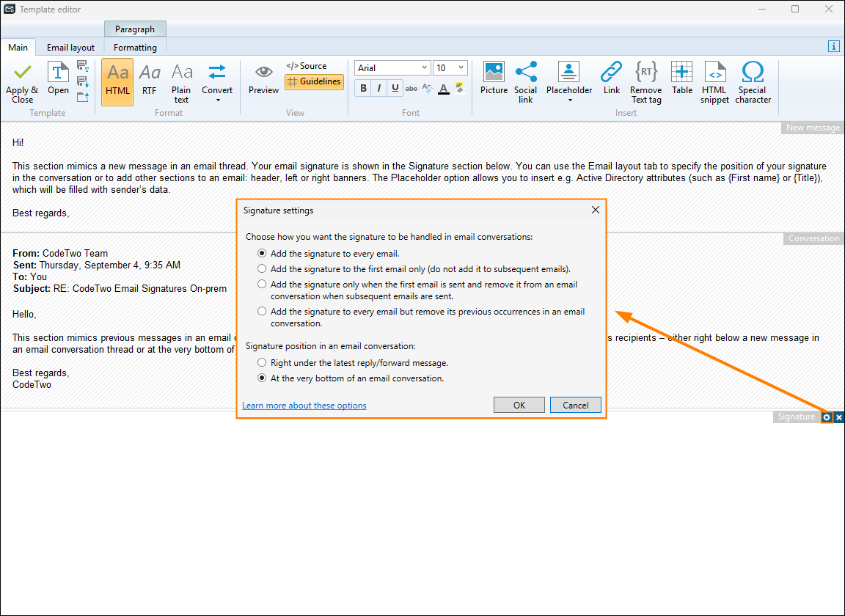845x616 pixels.
Task: Select 'Add the signature to every email' option
Action: (262, 253)
